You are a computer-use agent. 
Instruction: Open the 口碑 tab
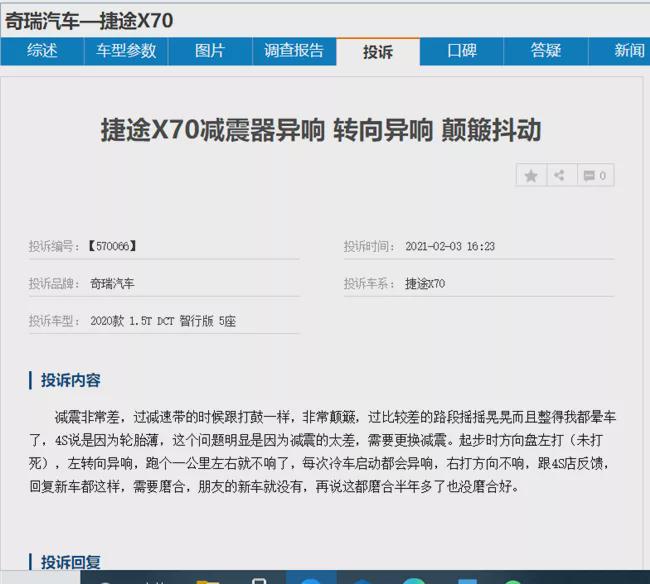[x=462, y=51]
